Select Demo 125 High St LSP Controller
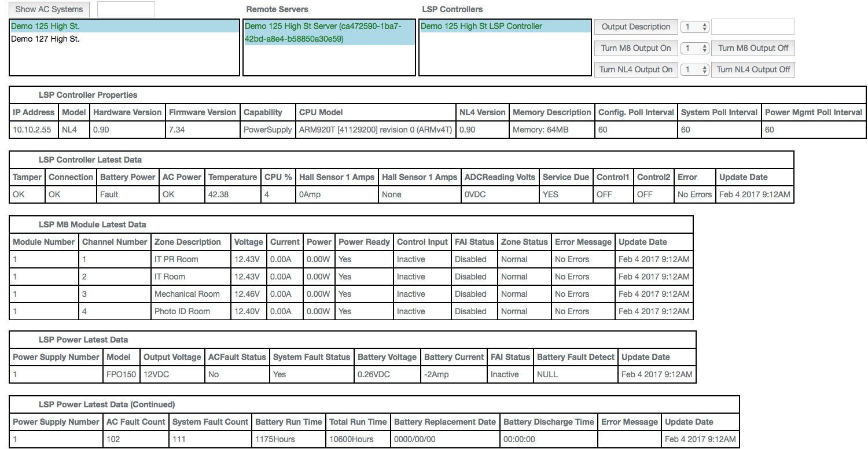This screenshot has width=868, height=449. (481, 27)
